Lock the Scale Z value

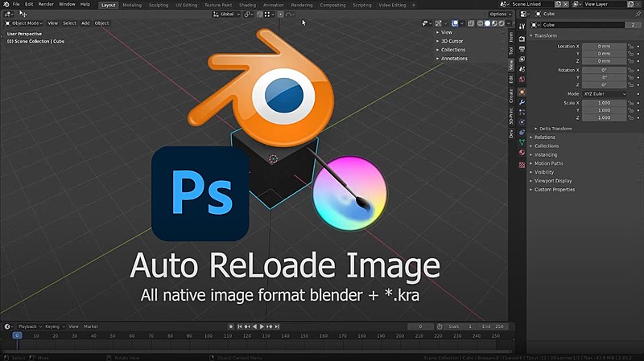(630, 117)
